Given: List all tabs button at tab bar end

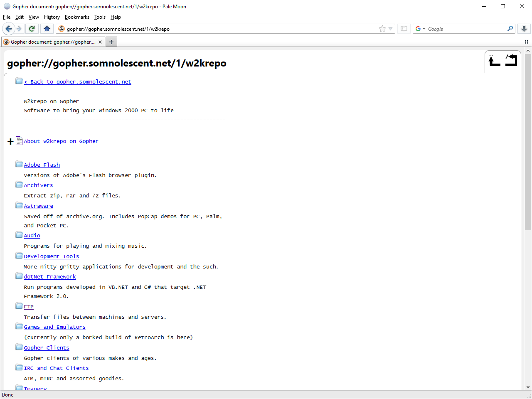Looking at the screenshot, I should (527, 42).
